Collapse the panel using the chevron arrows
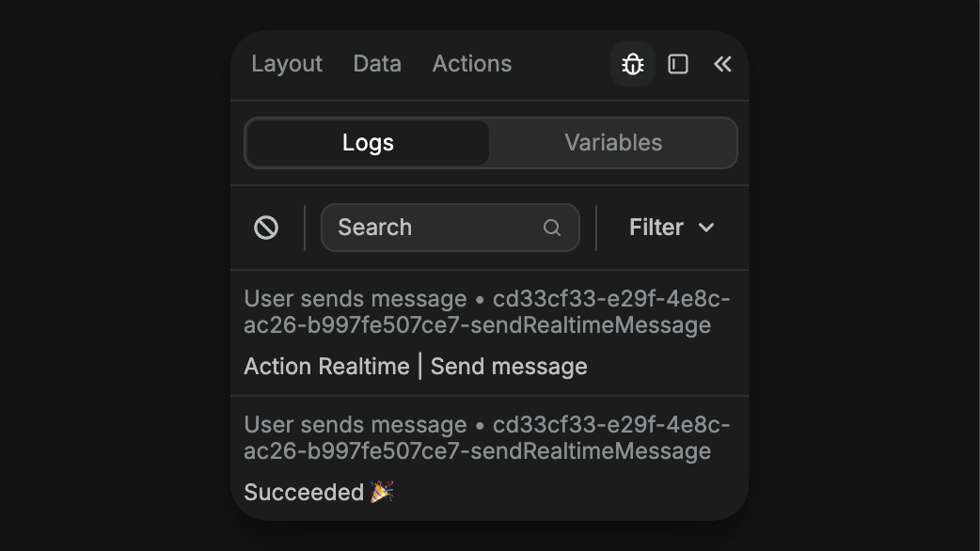The width and height of the screenshot is (980, 551). coord(722,64)
